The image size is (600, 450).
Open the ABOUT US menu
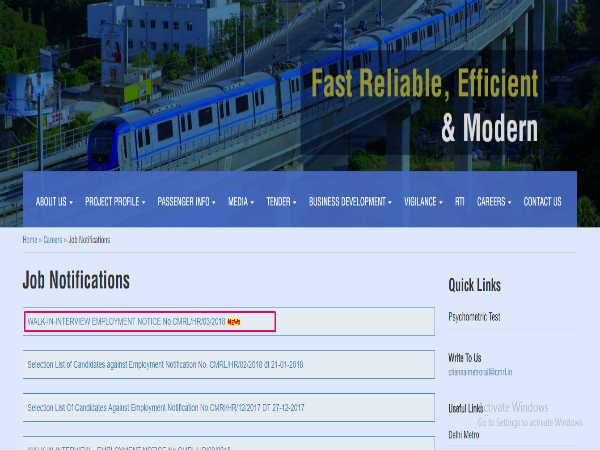click(x=54, y=202)
